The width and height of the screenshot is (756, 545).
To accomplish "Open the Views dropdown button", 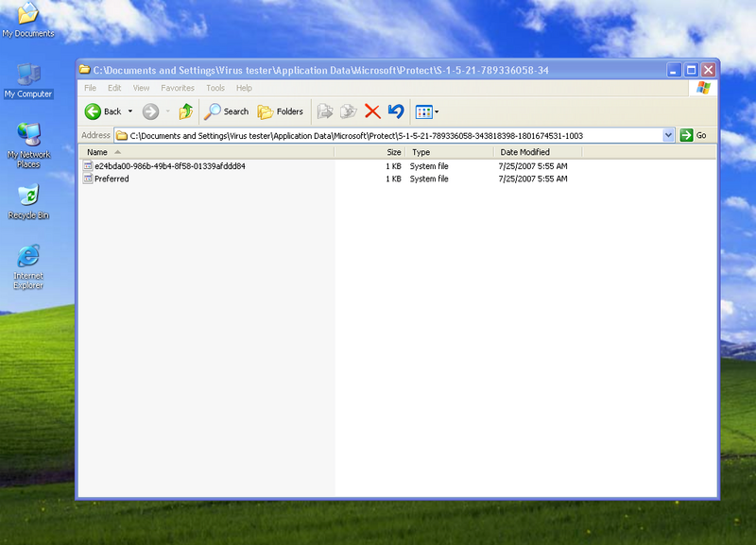I will tap(427, 111).
